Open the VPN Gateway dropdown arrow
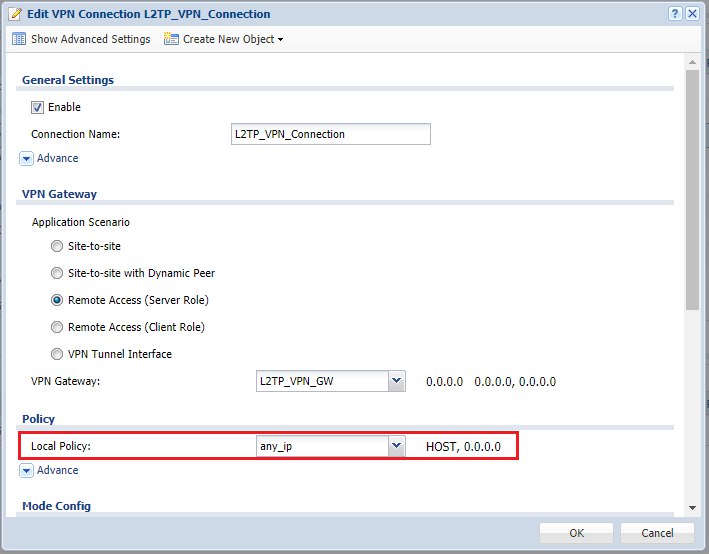The width and height of the screenshot is (709, 554). click(x=397, y=381)
